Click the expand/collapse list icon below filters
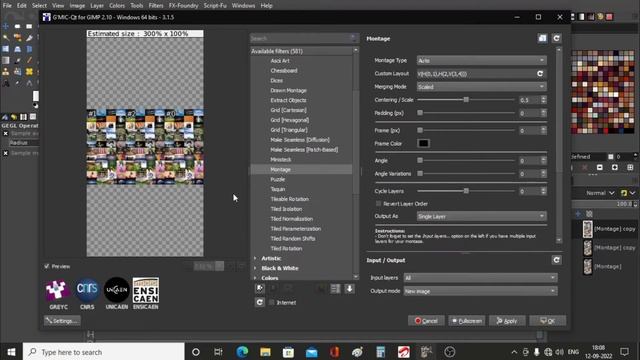 click(336, 289)
